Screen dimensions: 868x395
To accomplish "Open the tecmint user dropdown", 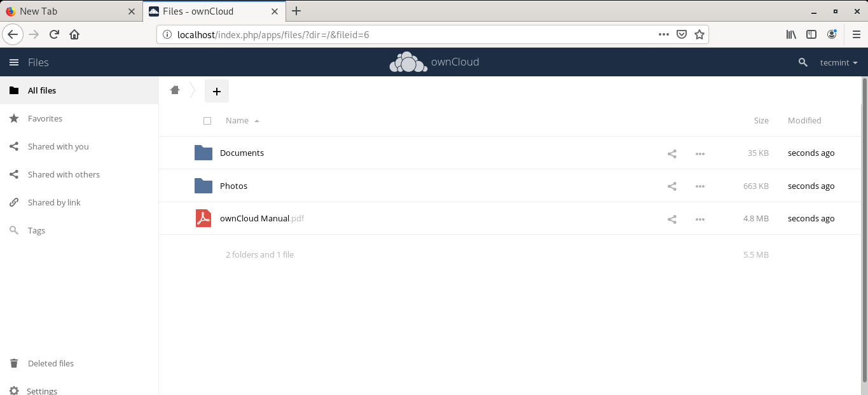I will (839, 62).
